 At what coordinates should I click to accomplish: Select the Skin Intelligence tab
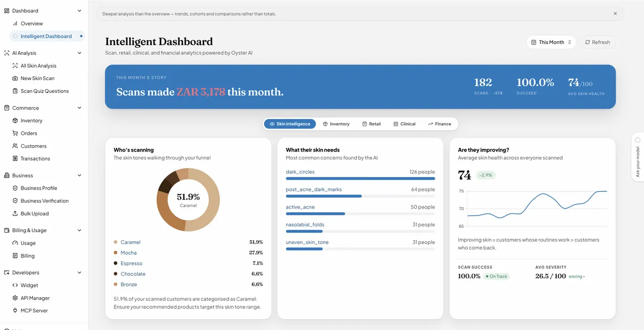click(290, 124)
